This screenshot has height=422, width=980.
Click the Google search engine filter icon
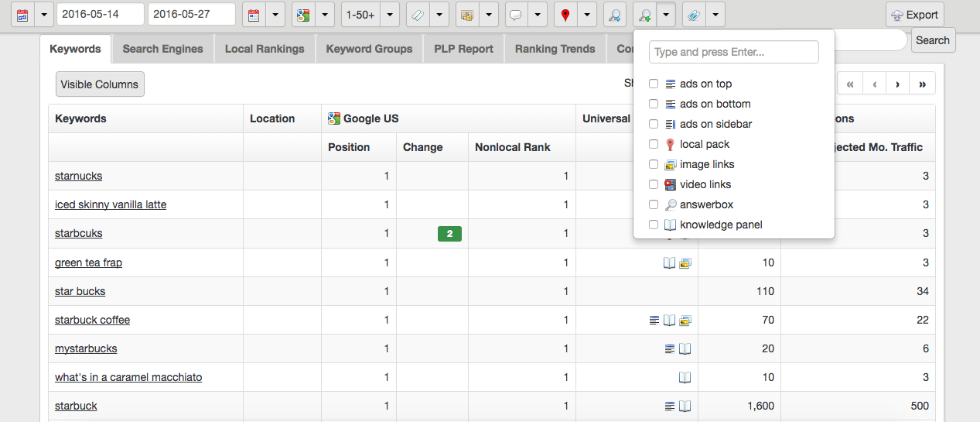[302, 15]
